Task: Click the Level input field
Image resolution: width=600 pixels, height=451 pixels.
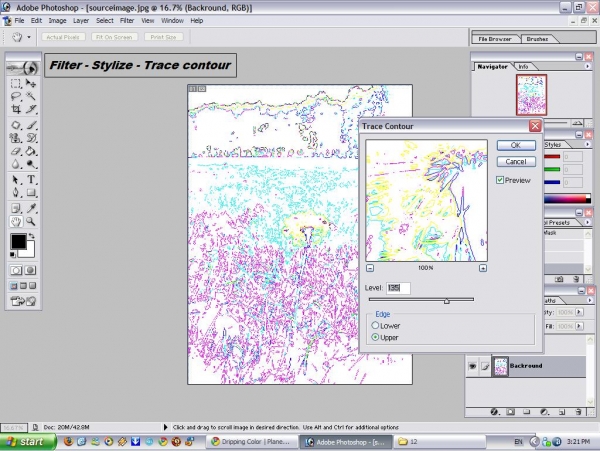Action: [398, 288]
